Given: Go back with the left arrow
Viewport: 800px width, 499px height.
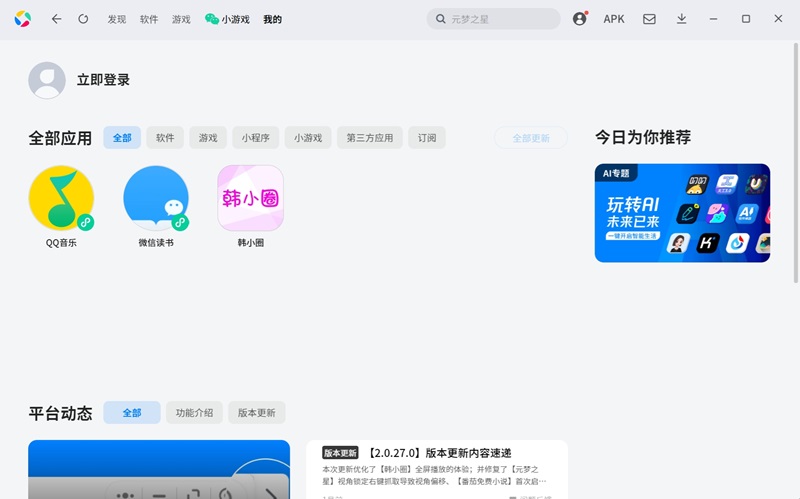Looking at the screenshot, I should 56,19.
